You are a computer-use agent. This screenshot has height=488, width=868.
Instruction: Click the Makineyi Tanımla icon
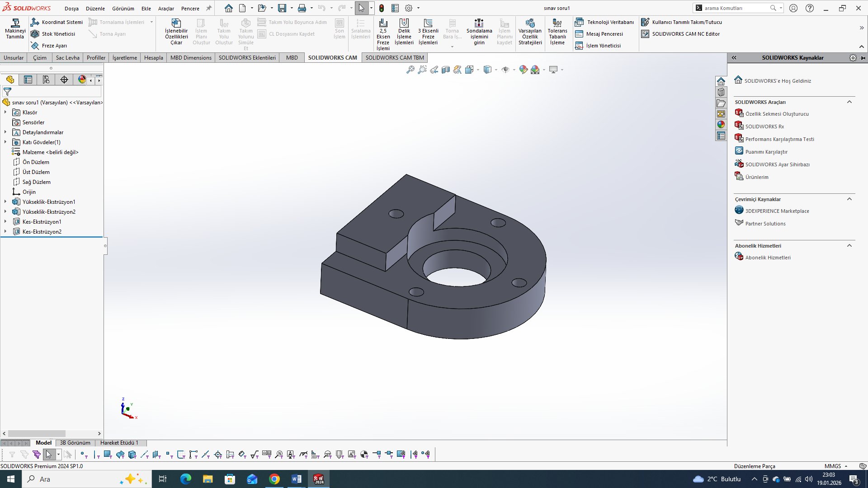point(15,23)
